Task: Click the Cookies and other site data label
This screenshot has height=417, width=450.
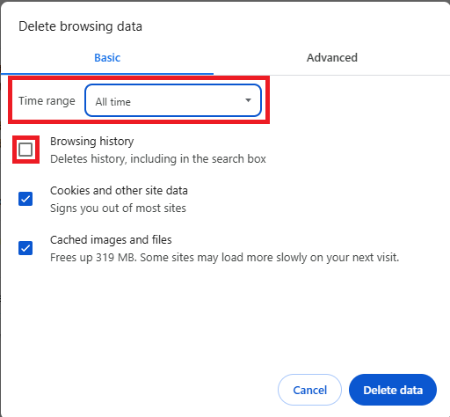Action: pyautogui.click(x=119, y=190)
